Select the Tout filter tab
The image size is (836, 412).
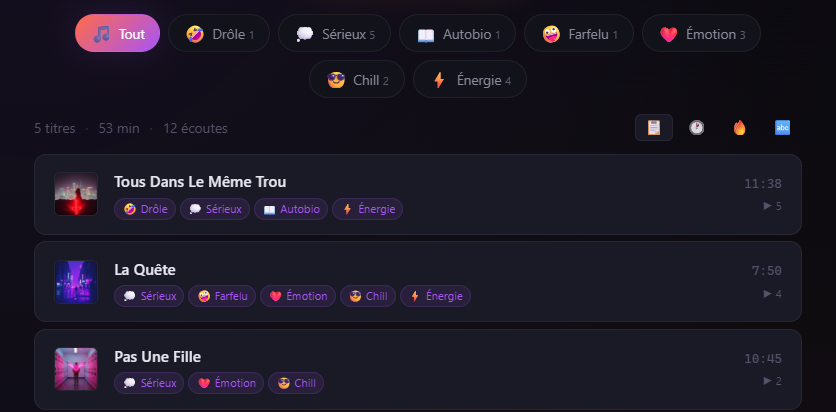coord(117,34)
